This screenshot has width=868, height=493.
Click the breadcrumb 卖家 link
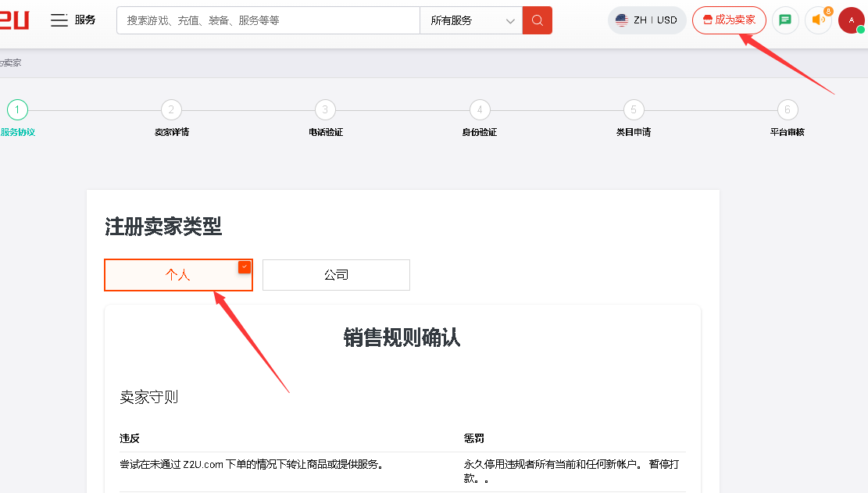[10, 63]
